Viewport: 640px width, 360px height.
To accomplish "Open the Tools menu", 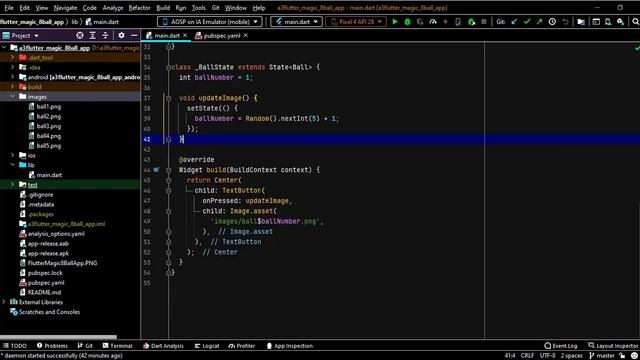I will point(199,8).
